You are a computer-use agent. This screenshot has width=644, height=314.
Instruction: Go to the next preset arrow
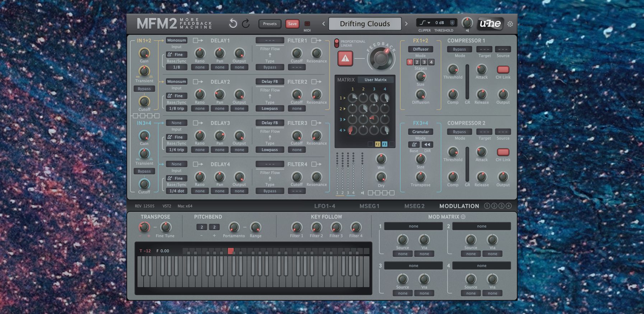pos(406,24)
